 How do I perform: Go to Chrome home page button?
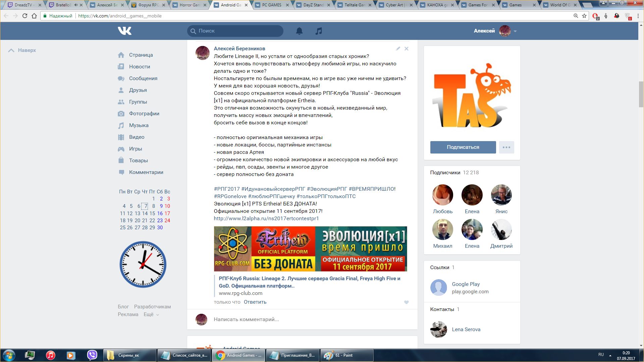34,16
